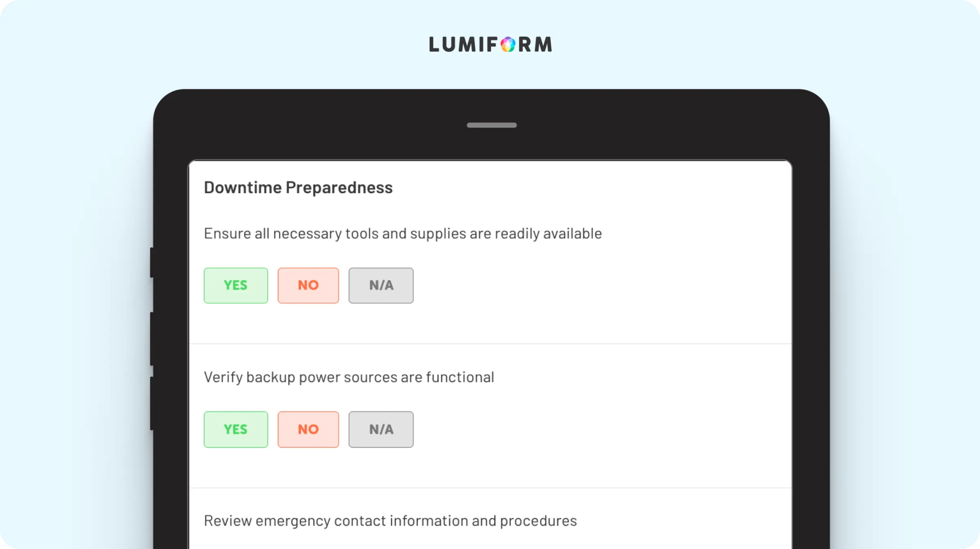Click the letter R in the Lumiform logo

pyautogui.click(x=524, y=44)
